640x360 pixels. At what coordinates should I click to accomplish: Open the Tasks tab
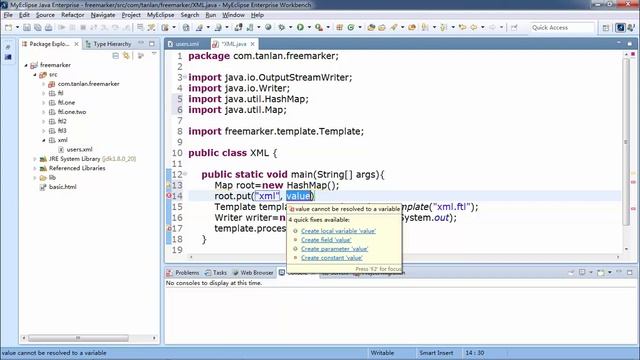216,272
